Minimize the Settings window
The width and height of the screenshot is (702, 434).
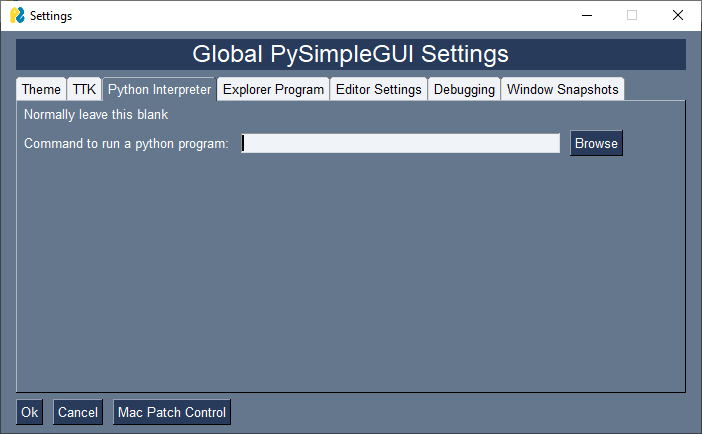[585, 16]
